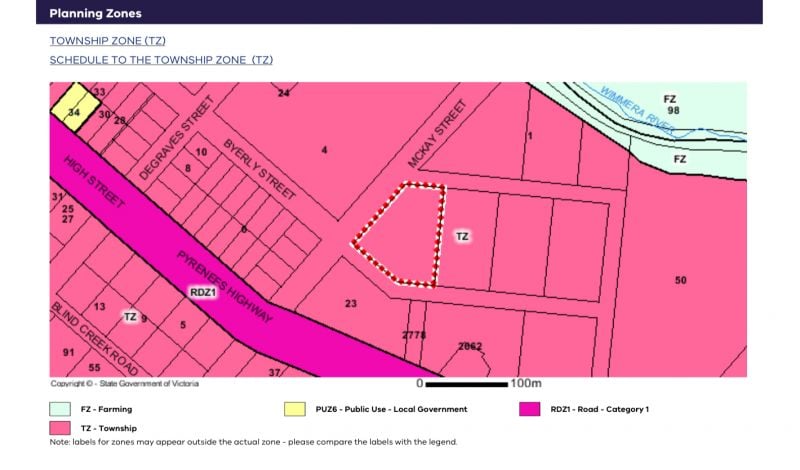The height and width of the screenshot is (470, 800).
Task: Click the TZ - Township legend swatch
Action: (60, 428)
